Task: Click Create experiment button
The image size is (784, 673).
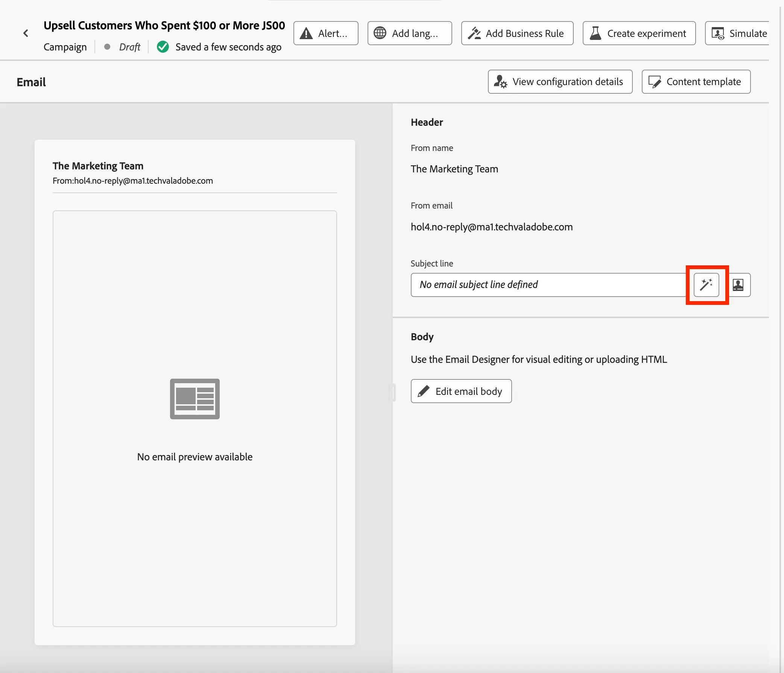Action: (639, 33)
